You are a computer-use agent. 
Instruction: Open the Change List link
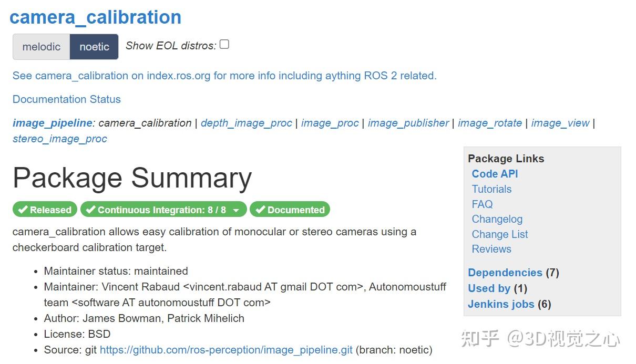tap(499, 234)
